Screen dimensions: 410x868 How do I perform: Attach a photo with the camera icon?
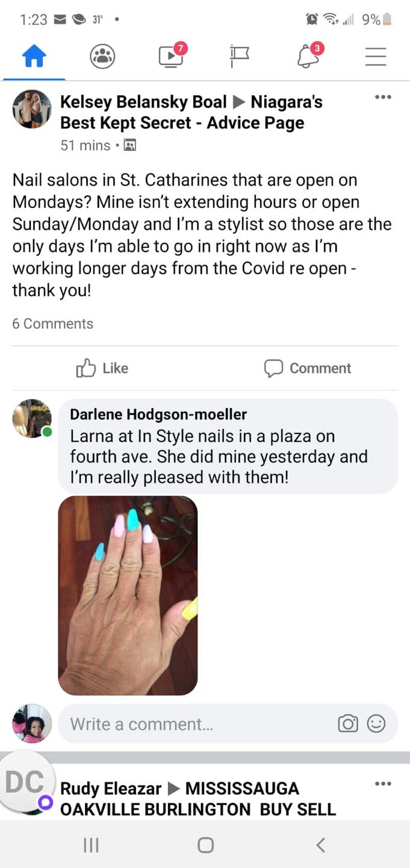pos(348,723)
